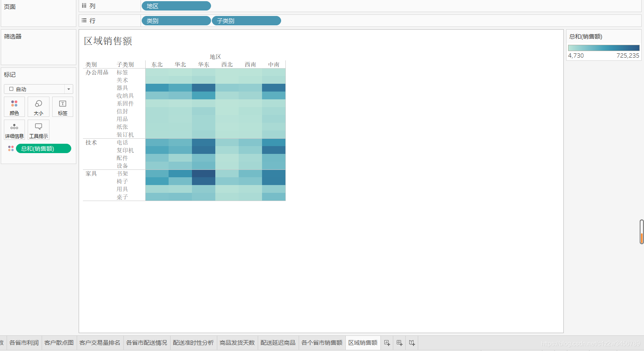
Task: Open the 颜色 (Color) mark card
Action: click(x=14, y=107)
